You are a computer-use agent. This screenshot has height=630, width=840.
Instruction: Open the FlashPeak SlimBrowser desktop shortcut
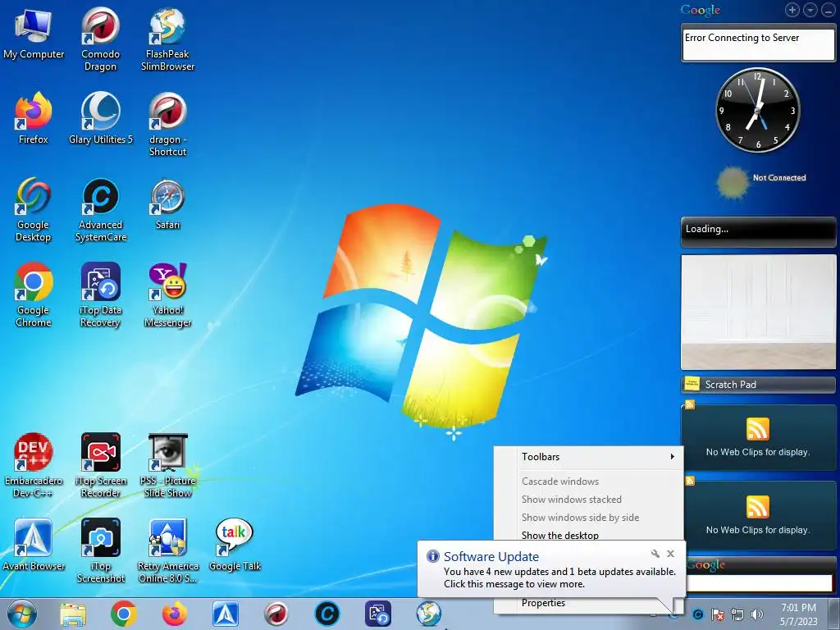pos(167,39)
